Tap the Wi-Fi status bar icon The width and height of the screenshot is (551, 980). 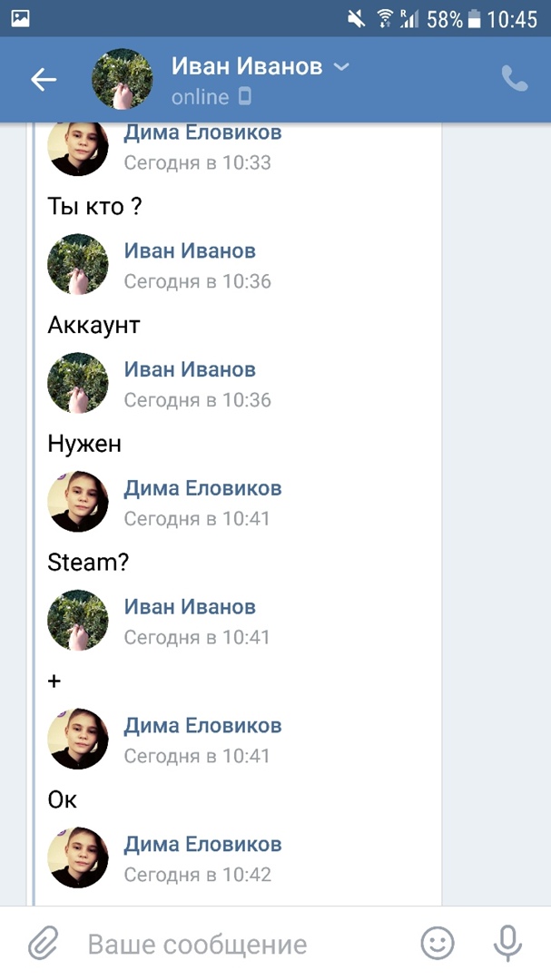click(385, 19)
